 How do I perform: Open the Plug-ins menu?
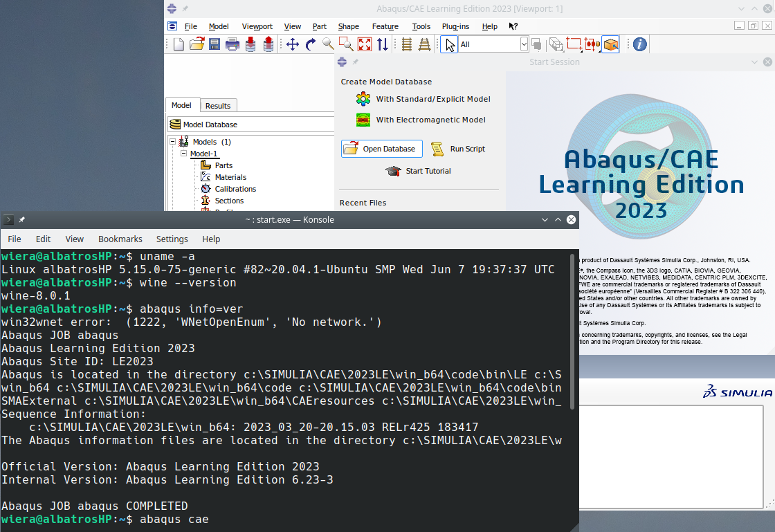(x=455, y=26)
